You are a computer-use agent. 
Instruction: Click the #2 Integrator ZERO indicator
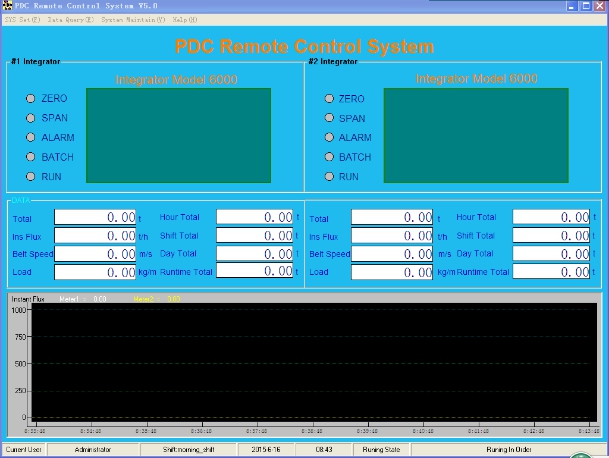[328, 99]
